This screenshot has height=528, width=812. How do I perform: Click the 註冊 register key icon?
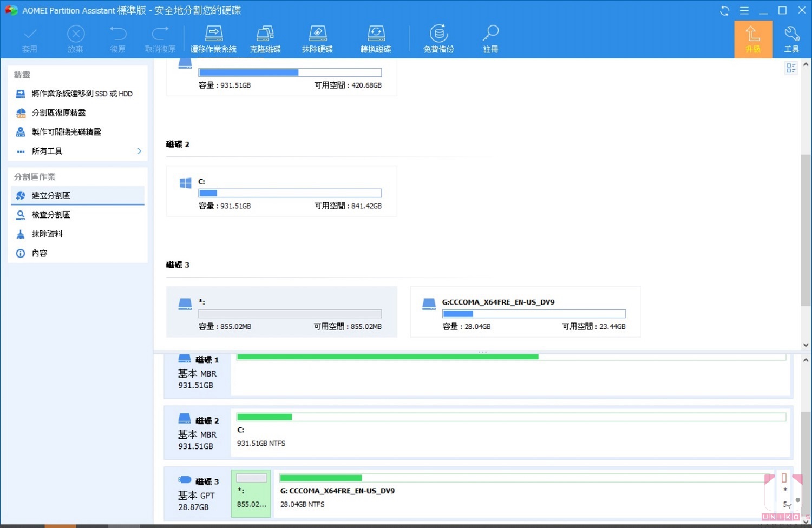pos(490,39)
